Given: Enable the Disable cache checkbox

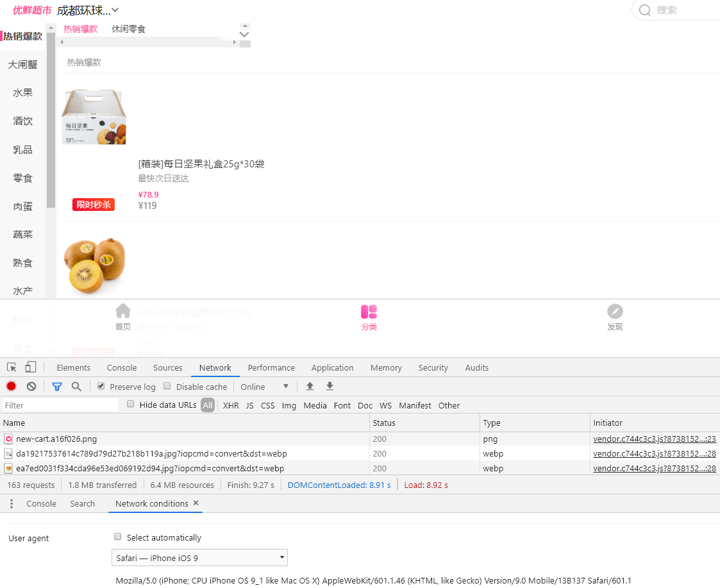Looking at the screenshot, I should 167,386.
